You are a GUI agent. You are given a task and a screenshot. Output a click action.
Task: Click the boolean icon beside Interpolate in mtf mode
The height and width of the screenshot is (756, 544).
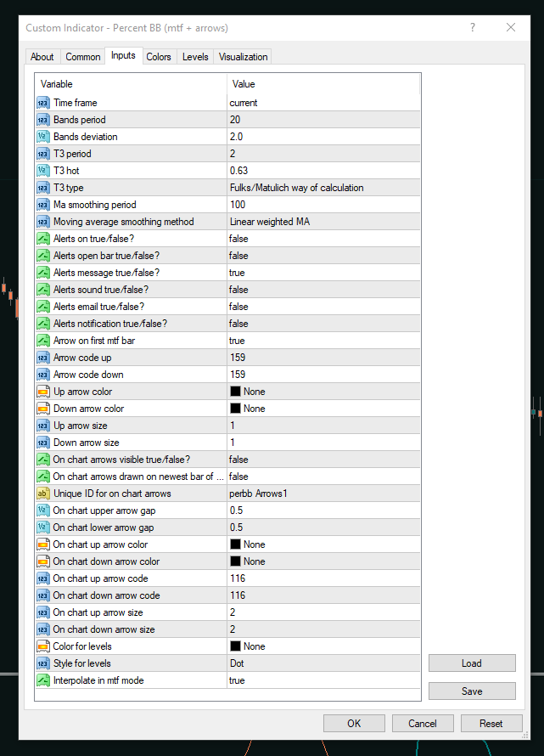43,680
